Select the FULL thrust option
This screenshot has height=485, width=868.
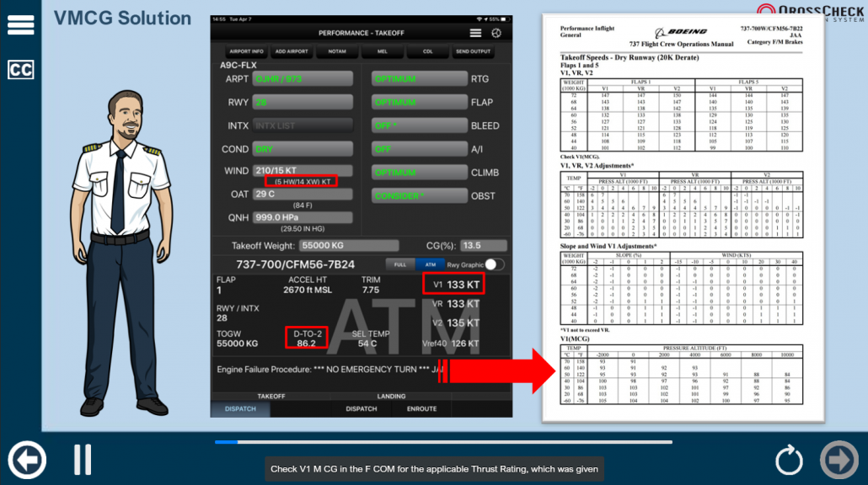[400, 265]
